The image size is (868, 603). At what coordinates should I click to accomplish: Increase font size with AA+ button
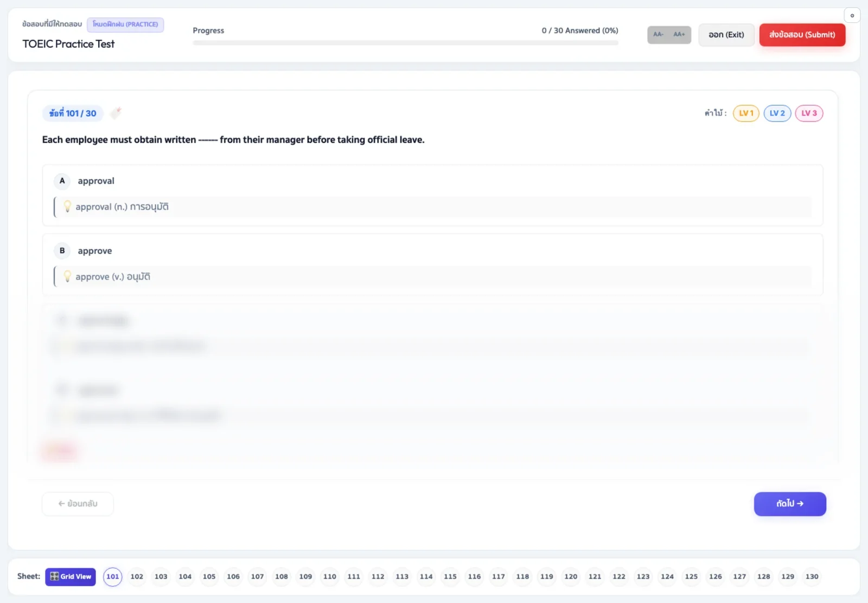pyautogui.click(x=679, y=35)
